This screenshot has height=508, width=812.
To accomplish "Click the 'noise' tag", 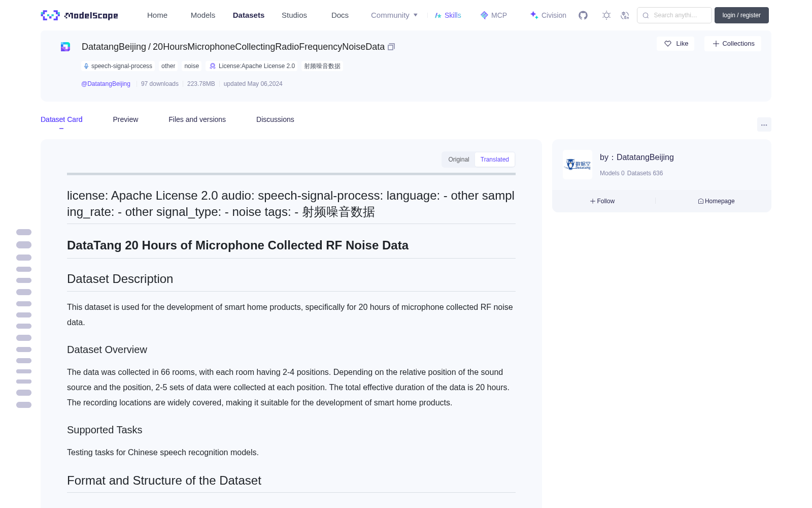I will (191, 66).
